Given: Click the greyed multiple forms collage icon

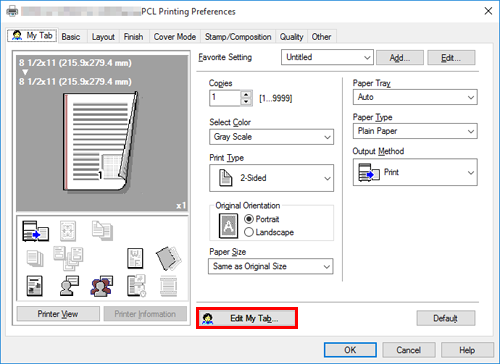Looking at the screenshot, I should pyautogui.click(x=68, y=258).
